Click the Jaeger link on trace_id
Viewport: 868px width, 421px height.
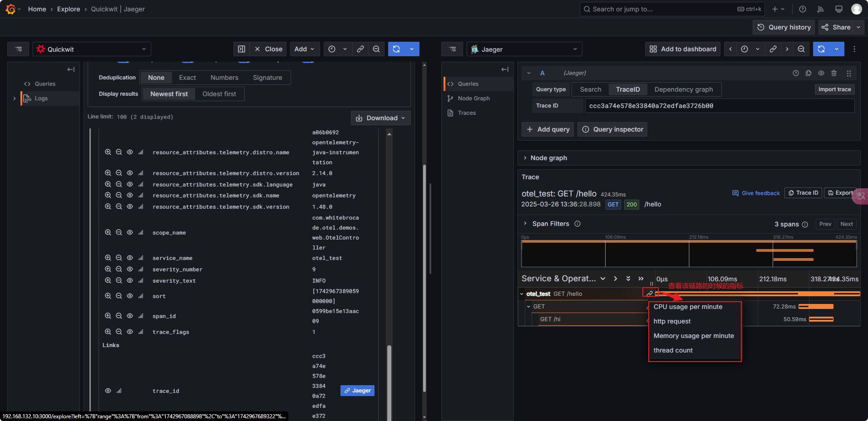tap(357, 391)
